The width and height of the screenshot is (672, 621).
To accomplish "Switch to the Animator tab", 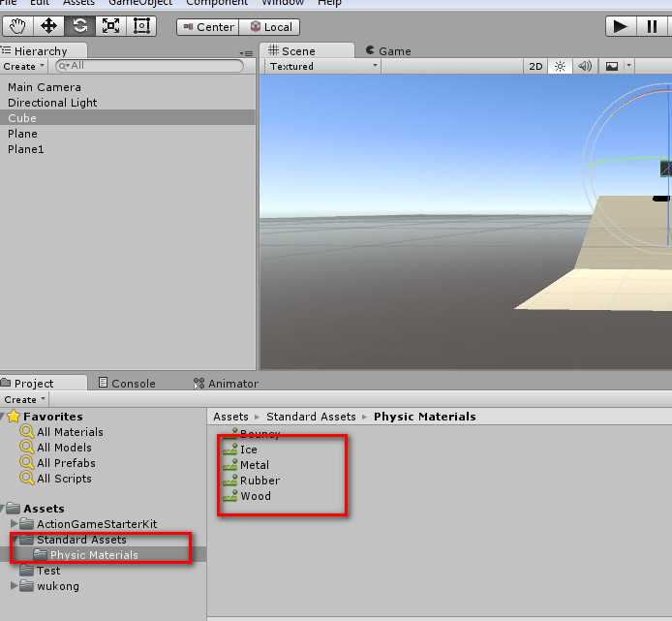I will pos(227,384).
